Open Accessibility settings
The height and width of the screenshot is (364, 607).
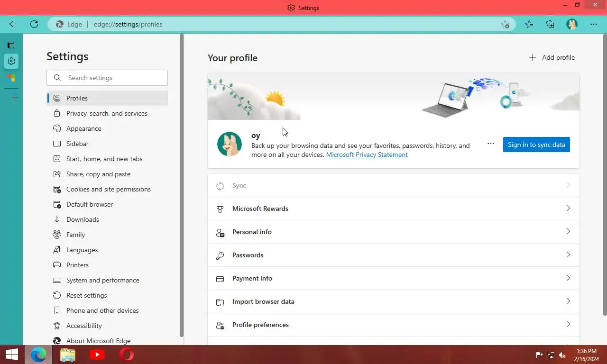pyautogui.click(x=107, y=326)
